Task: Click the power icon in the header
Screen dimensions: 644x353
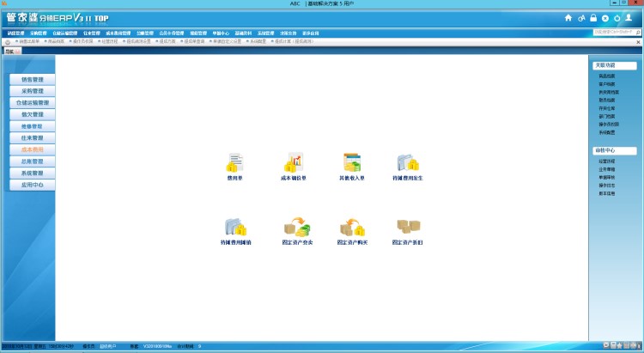Action: [x=617, y=18]
